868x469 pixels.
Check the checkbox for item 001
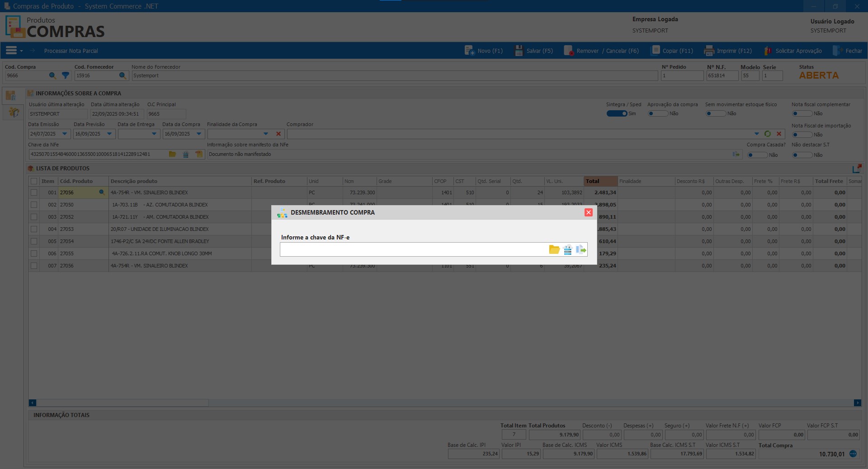pyautogui.click(x=34, y=192)
